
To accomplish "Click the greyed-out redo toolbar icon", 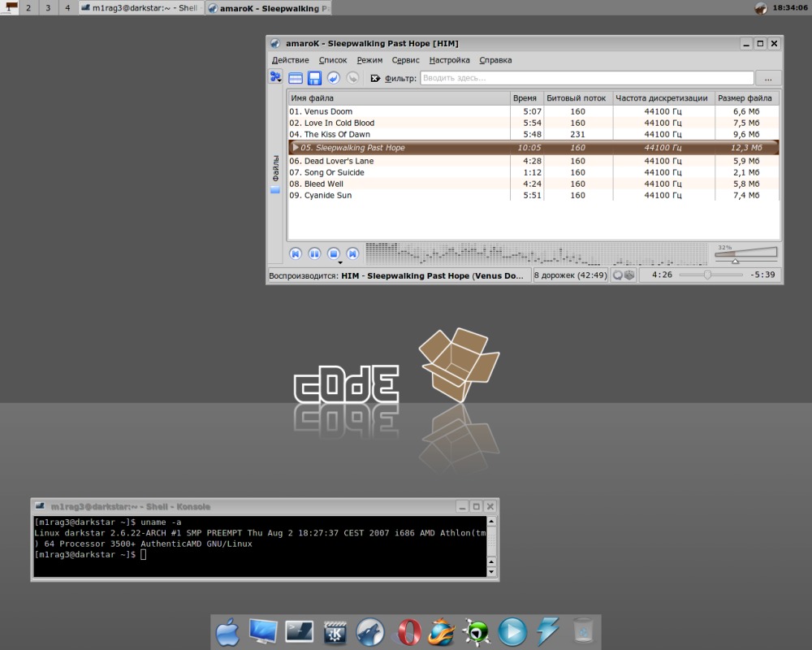I will [352, 78].
